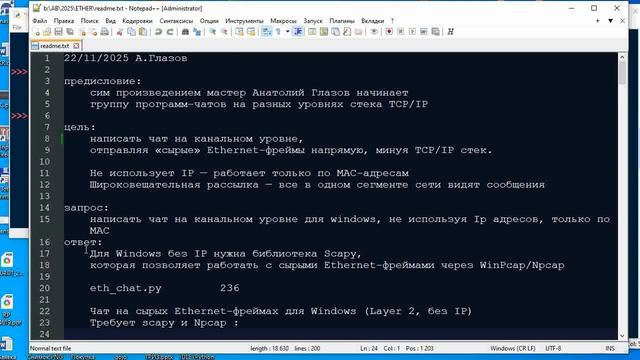Play back the recorded macro
This screenshot has width=640, height=360.
412,32
